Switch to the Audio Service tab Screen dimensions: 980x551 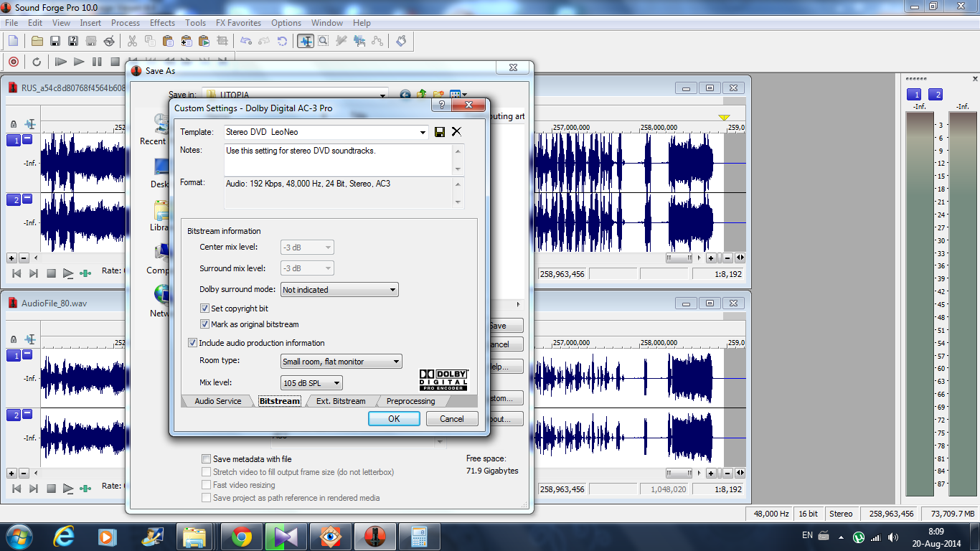(217, 401)
